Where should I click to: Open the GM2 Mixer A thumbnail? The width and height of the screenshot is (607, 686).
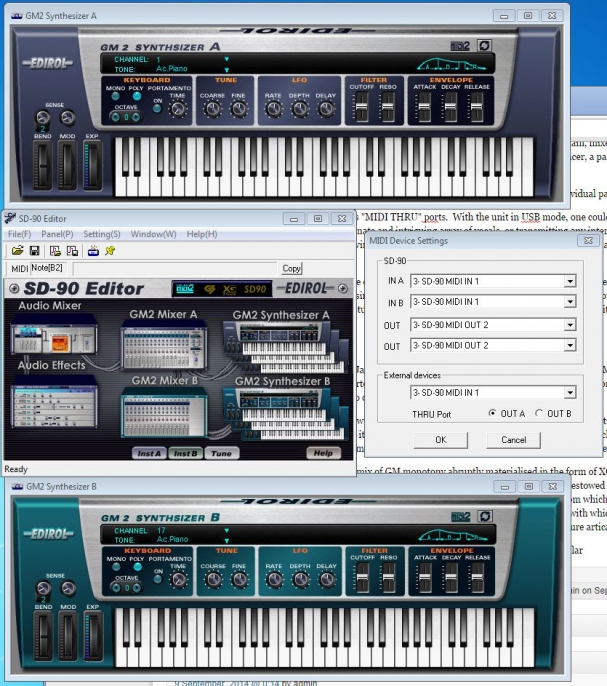click(x=163, y=346)
